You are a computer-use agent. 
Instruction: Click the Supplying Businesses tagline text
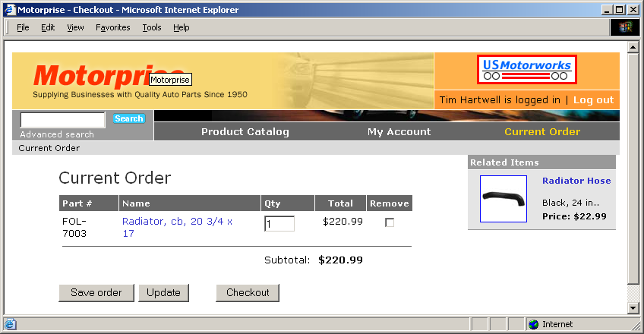click(x=140, y=94)
